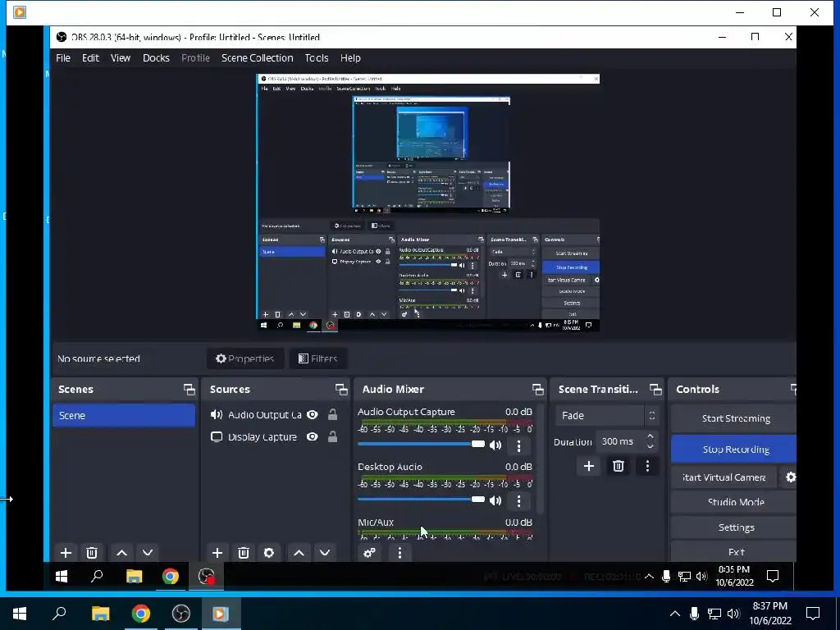Mute Desktop Audio
This screenshot has width=840, height=630.
(495, 500)
